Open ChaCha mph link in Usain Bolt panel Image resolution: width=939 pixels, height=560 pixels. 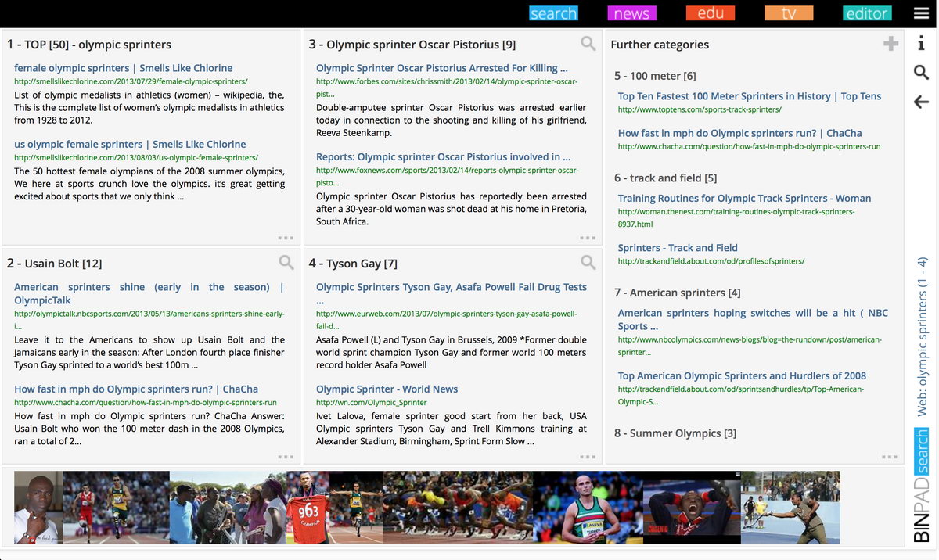coord(136,389)
